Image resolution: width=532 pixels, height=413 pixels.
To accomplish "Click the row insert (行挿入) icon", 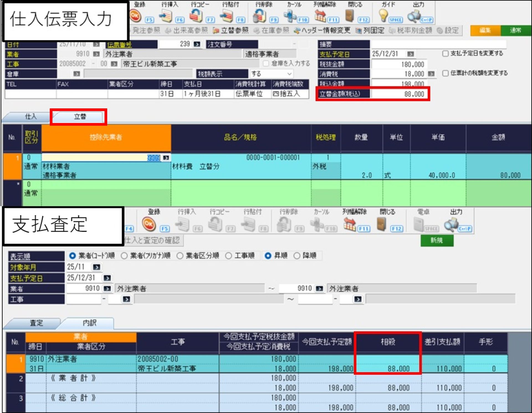I will (x=166, y=16).
